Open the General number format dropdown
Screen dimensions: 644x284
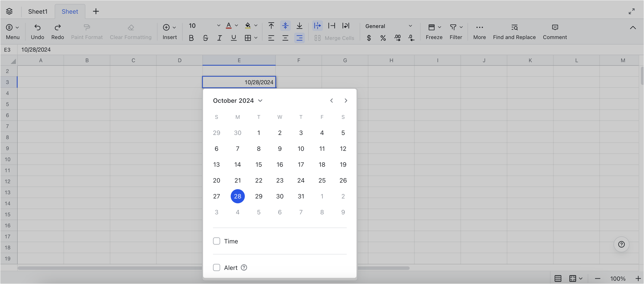point(389,26)
